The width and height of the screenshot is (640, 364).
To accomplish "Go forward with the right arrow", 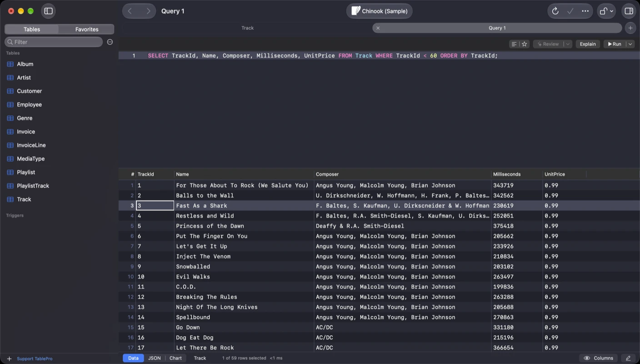I will (148, 11).
